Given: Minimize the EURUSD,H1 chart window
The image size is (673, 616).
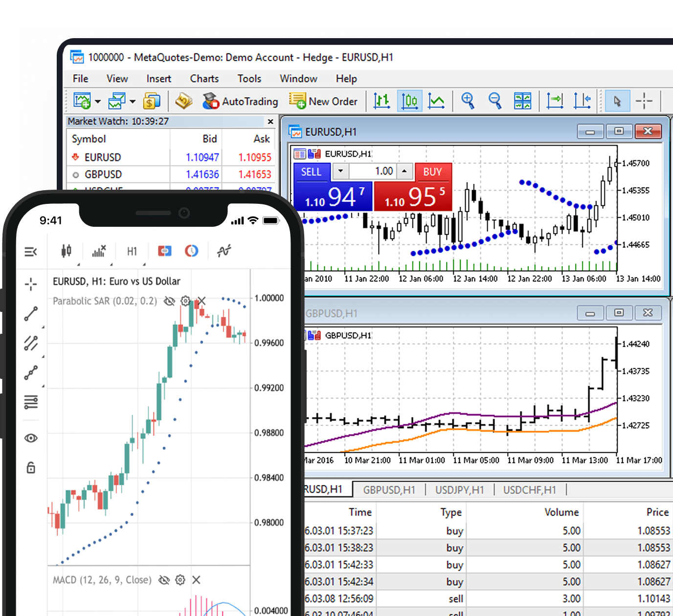Looking at the screenshot, I should click(590, 132).
